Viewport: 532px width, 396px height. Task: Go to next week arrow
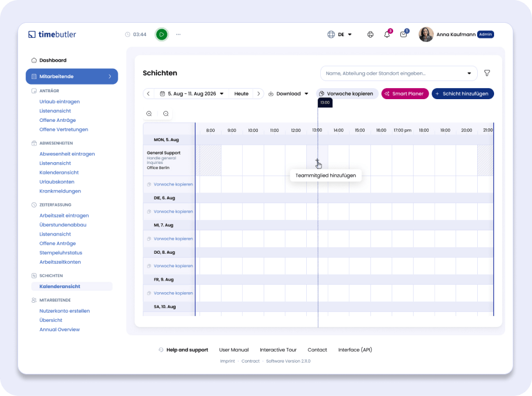[258, 94]
